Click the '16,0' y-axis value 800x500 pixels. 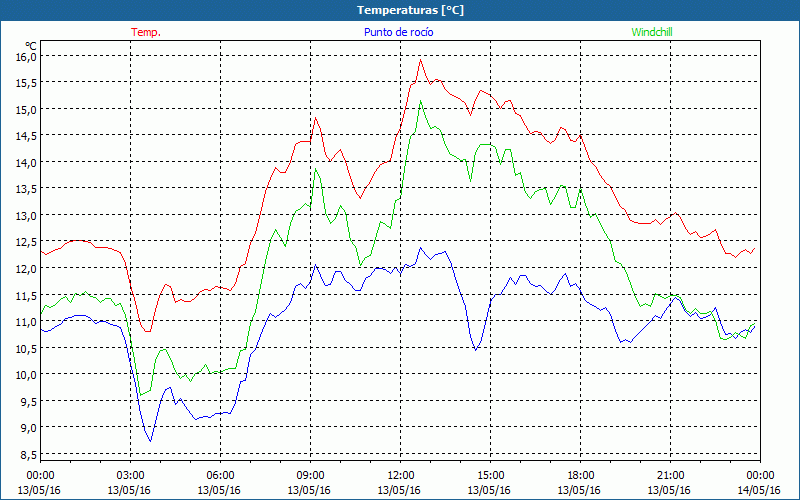pyautogui.click(x=26, y=57)
